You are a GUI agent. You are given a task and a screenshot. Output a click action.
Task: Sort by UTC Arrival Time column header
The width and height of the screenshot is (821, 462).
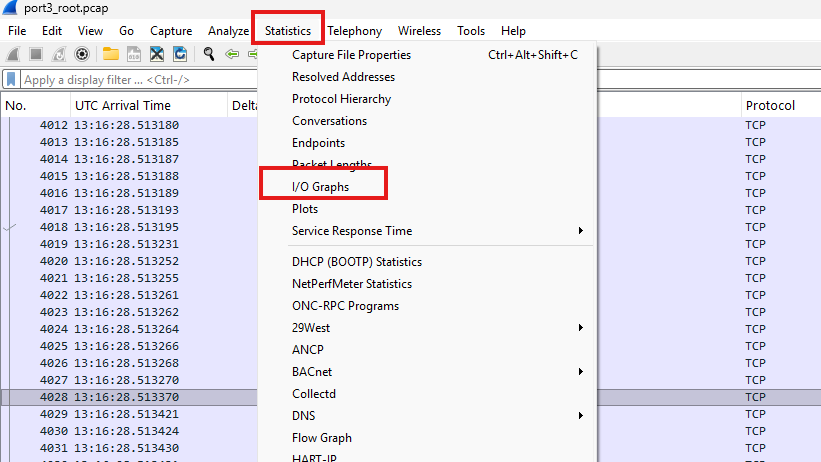pos(149,105)
